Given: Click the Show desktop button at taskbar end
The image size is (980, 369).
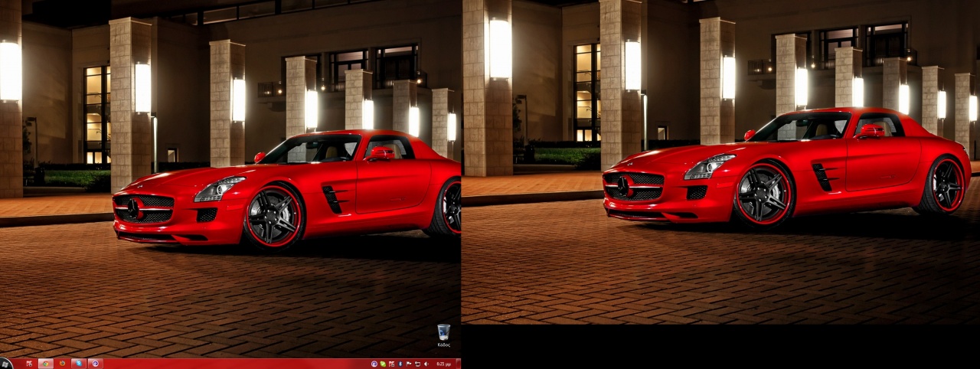Looking at the screenshot, I should [459, 364].
